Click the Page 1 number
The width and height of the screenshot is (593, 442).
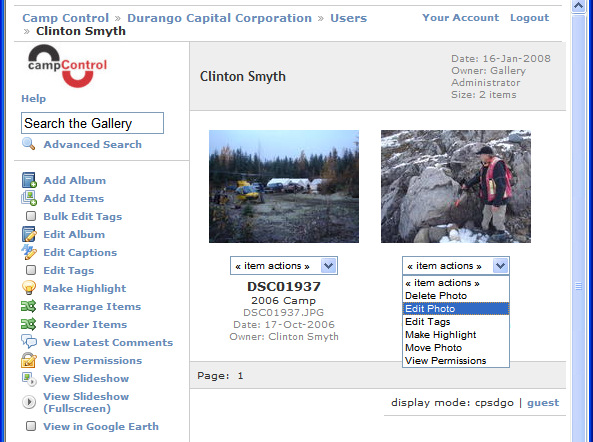(240, 376)
